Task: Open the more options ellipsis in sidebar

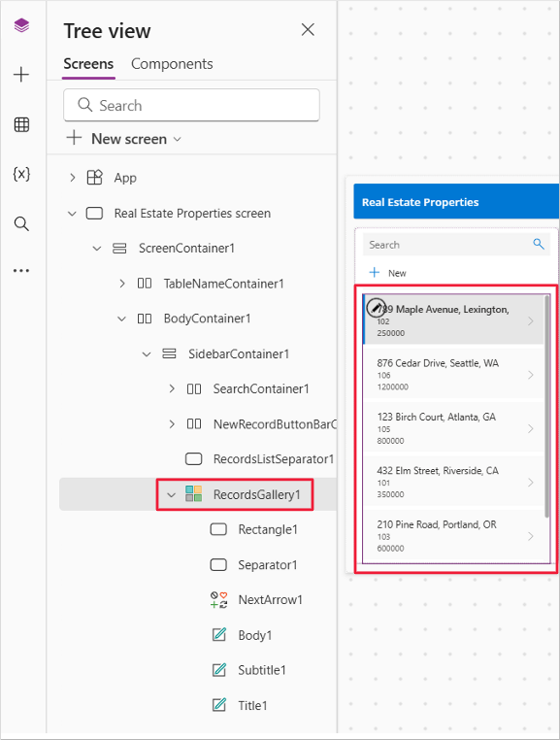Action: [21, 271]
